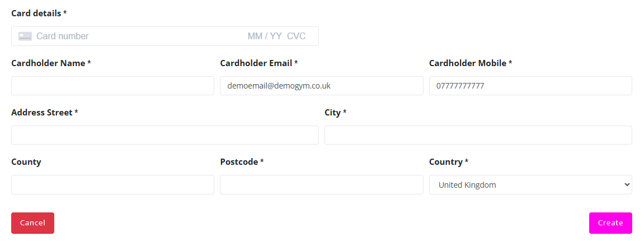Click the magenta Create button
644x241 pixels.
coord(610,223)
